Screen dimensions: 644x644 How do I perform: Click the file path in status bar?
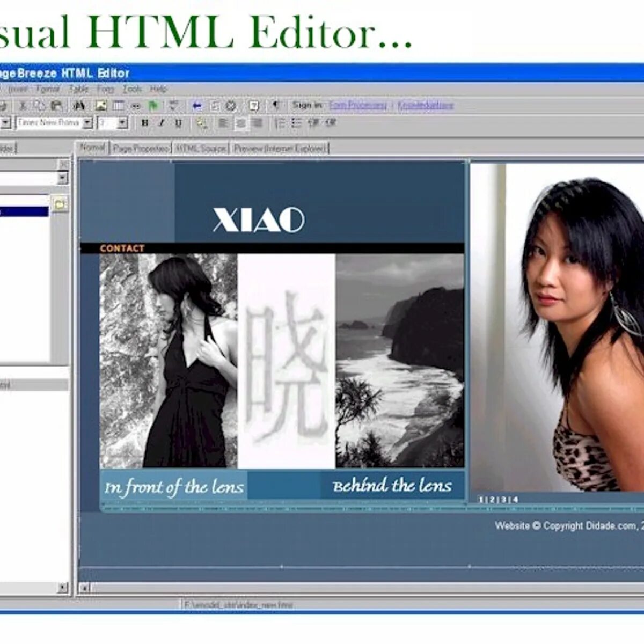[238, 604]
